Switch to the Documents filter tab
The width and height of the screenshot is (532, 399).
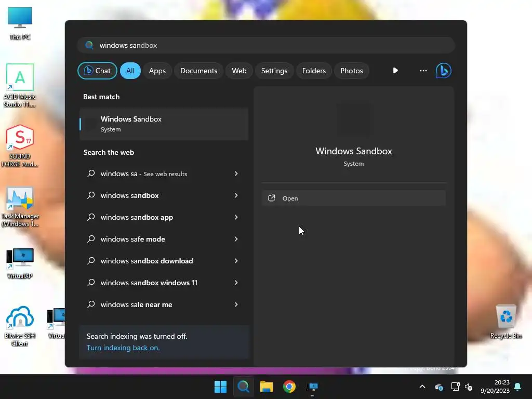pos(198,71)
